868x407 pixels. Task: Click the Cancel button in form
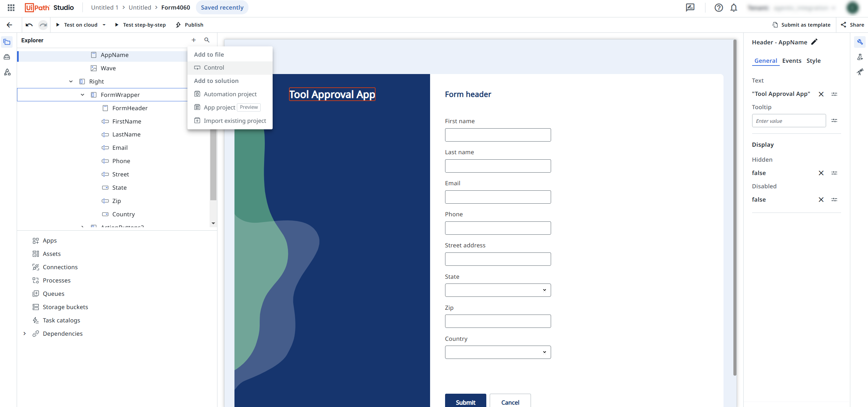pos(510,401)
